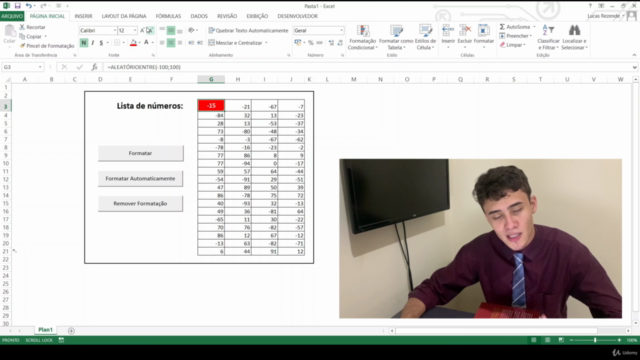Viewport: 640px width, 360px height.
Task: Toggle bold N formatting
Action: tap(84, 43)
